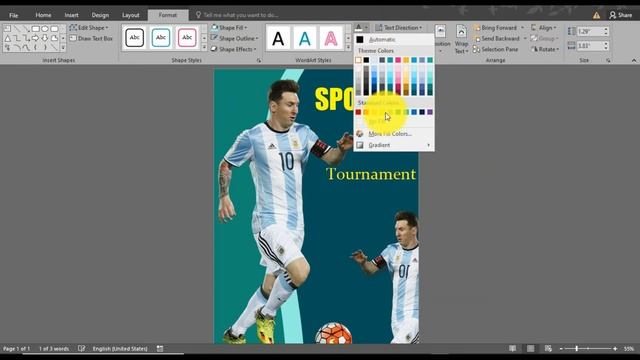640x360 pixels.
Task: Expand the Bring Forward dropdown arrow
Action: tap(522, 28)
